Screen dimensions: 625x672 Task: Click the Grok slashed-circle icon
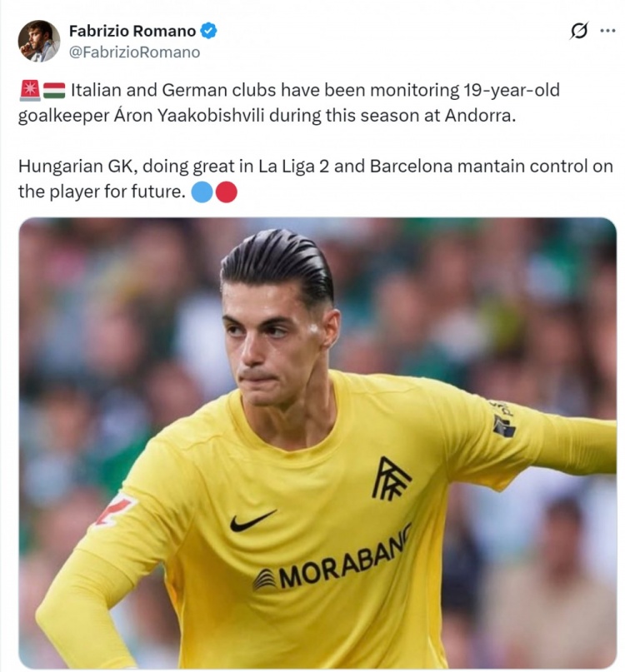pyautogui.click(x=578, y=31)
